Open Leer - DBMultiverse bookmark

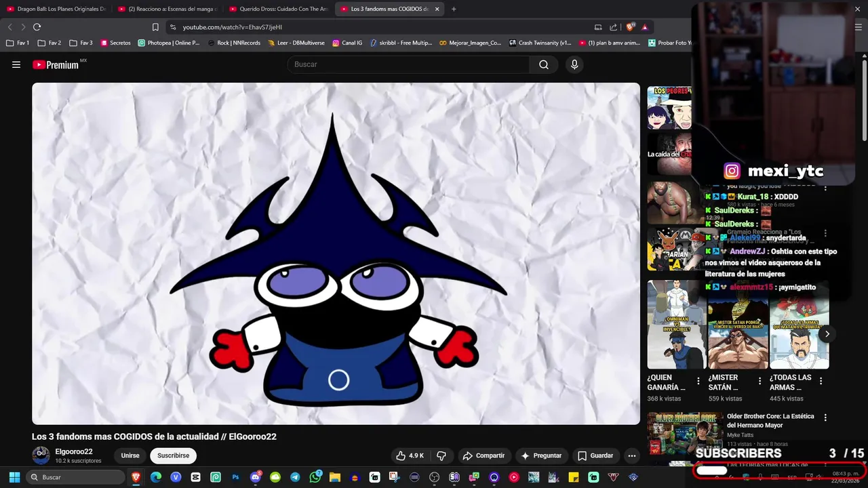coord(296,43)
